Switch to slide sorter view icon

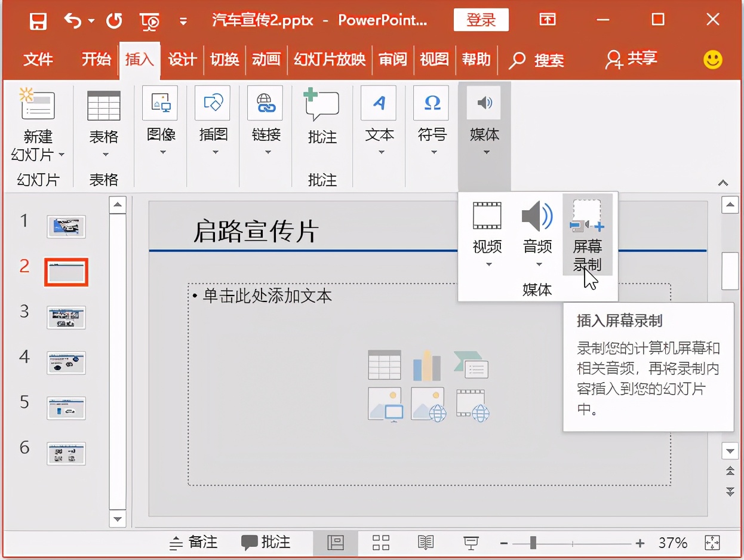[380, 543]
